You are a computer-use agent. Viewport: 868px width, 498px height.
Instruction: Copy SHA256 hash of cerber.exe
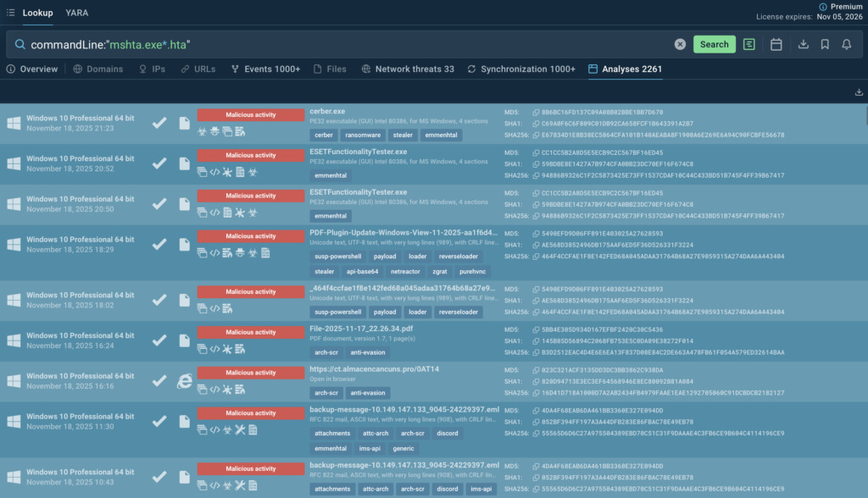[536, 135]
